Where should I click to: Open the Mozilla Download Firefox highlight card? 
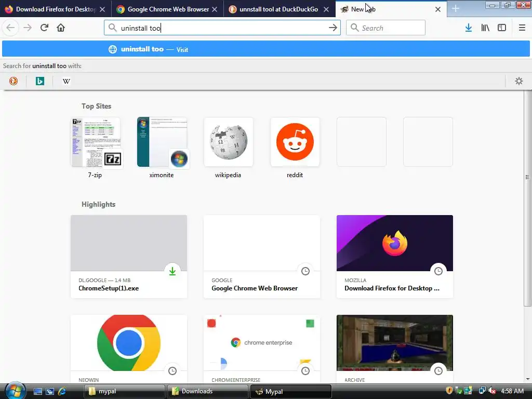click(x=395, y=257)
